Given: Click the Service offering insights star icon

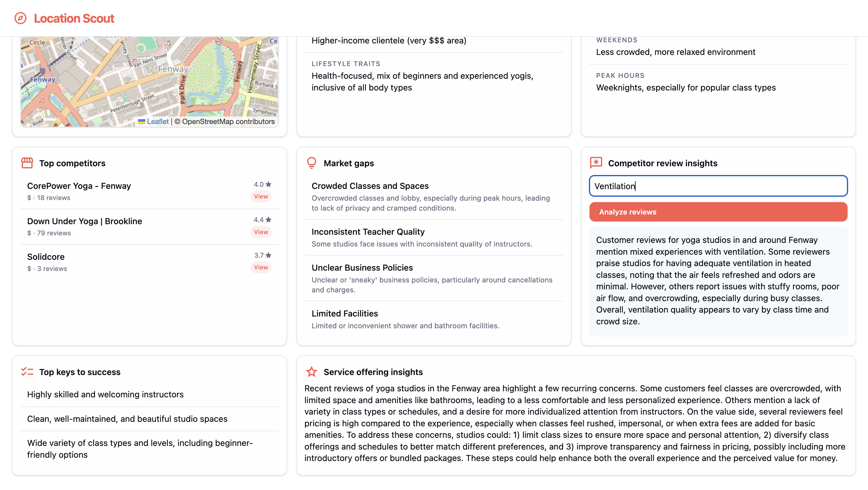Looking at the screenshot, I should (311, 372).
